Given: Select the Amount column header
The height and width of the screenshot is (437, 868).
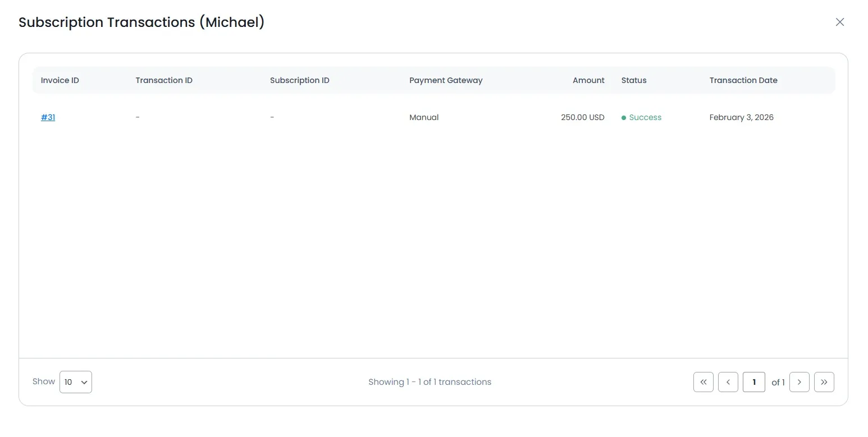Looking at the screenshot, I should click(588, 80).
